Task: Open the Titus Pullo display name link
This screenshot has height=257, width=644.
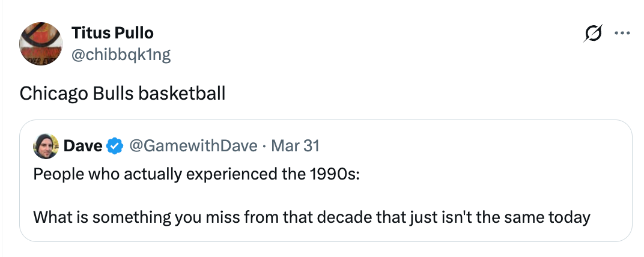Action: tap(112, 32)
